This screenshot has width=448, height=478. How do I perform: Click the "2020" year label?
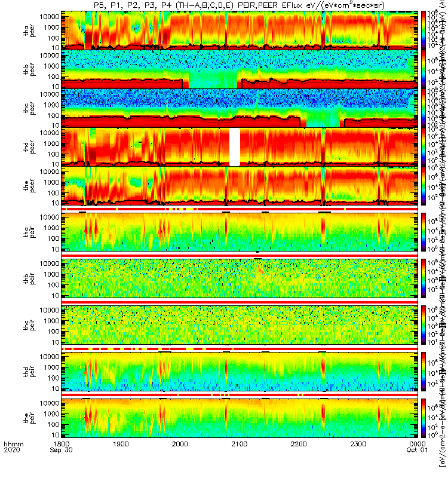coord(12,450)
